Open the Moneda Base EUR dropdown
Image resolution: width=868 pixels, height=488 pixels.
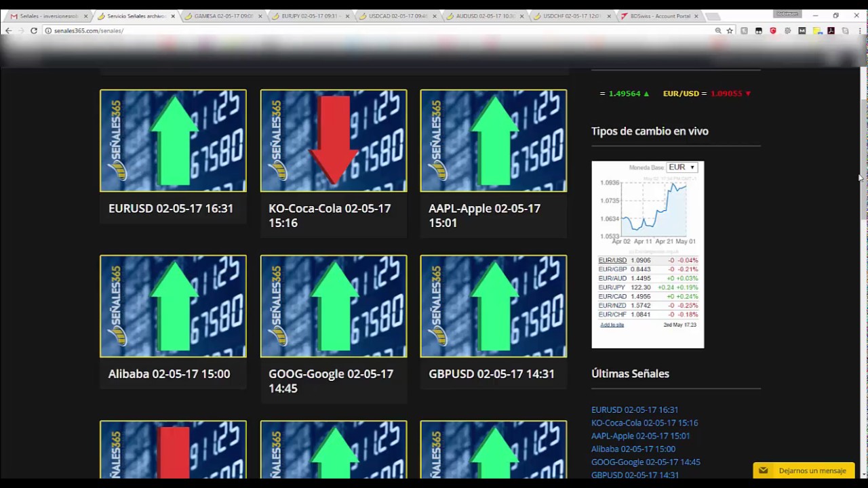682,167
